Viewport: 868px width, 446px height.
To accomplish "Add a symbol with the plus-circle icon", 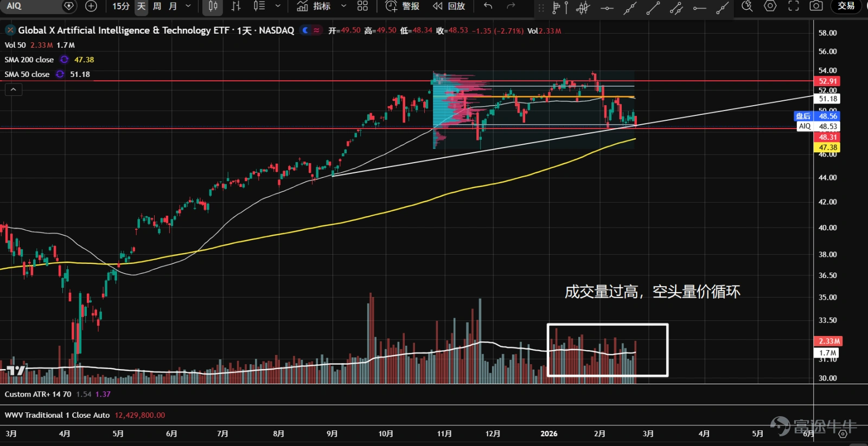I will (91, 6).
